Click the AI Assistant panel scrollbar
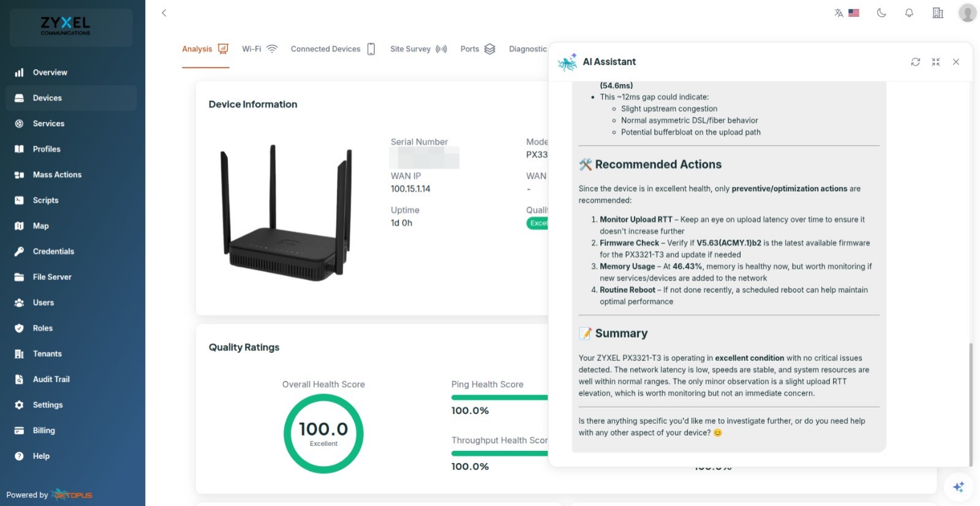 pos(970,404)
